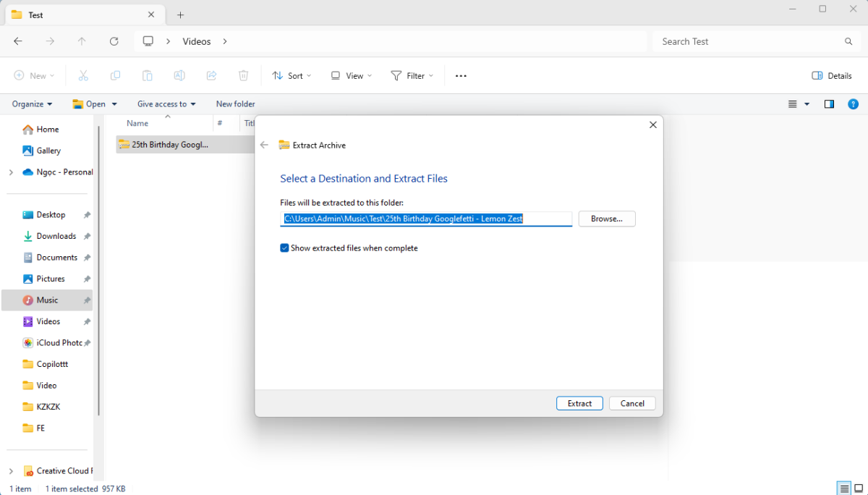Open the Sort dropdown
868x495 pixels.
292,75
